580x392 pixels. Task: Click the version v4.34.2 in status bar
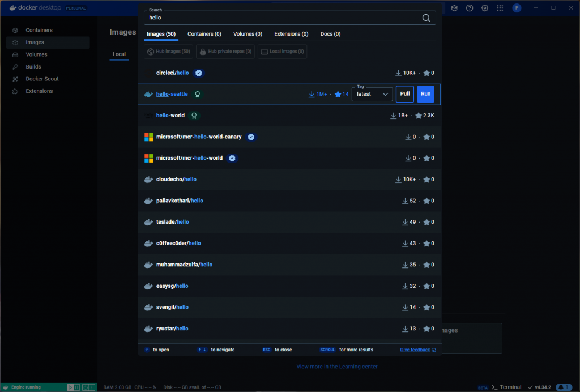pos(539,387)
